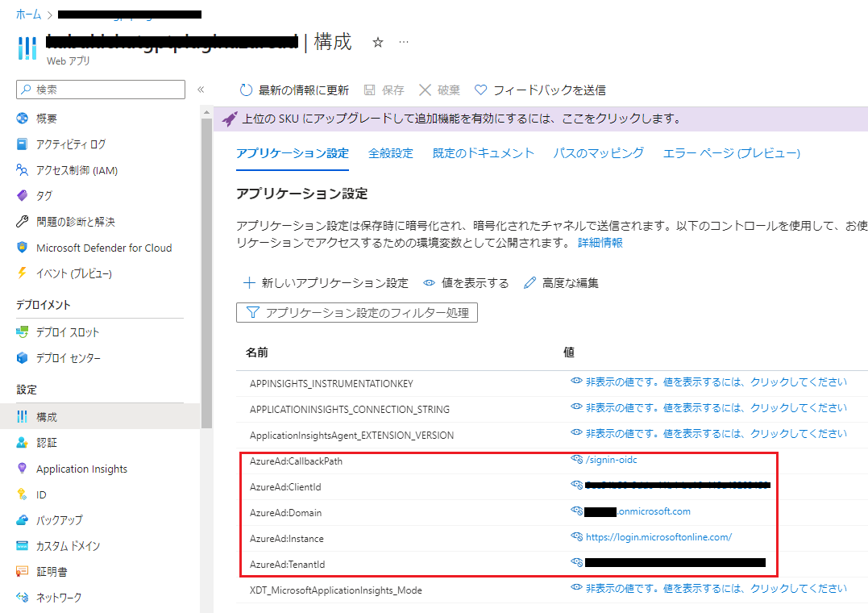Open カスタム ドメイン in the sidebar

(x=68, y=546)
